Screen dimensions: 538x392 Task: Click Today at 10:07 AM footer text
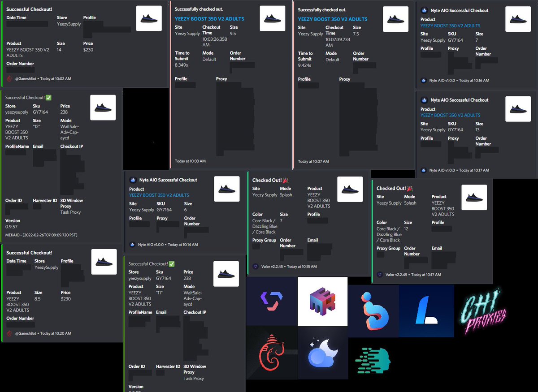click(313, 161)
